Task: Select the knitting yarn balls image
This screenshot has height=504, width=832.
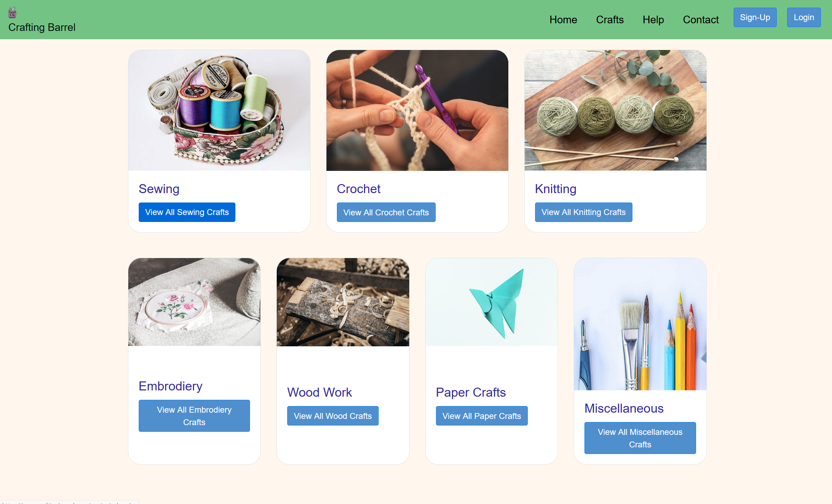Action: click(x=615, y=110)
